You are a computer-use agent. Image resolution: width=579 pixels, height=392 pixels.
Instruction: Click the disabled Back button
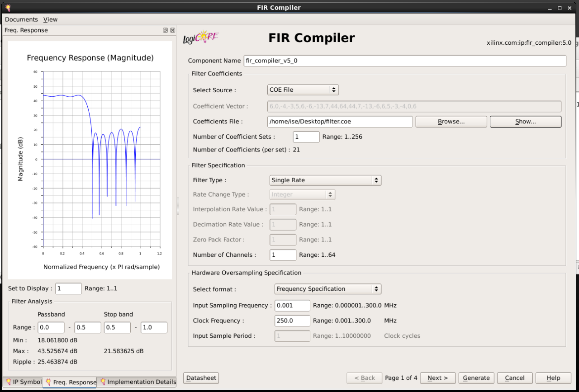[364, 378]
